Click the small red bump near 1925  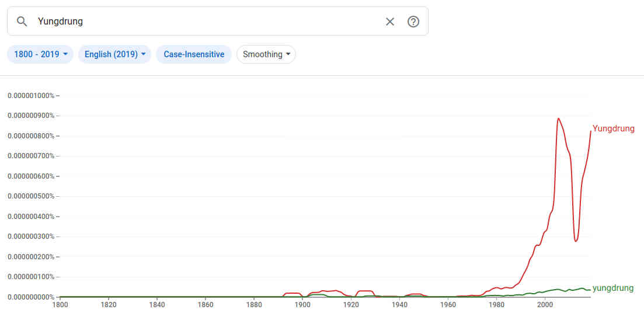click(x=365, y=291)
